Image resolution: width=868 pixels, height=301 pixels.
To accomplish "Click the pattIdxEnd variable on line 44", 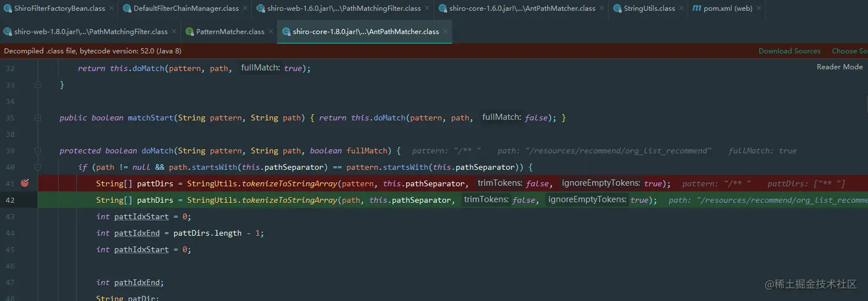I will pos(137,233).
